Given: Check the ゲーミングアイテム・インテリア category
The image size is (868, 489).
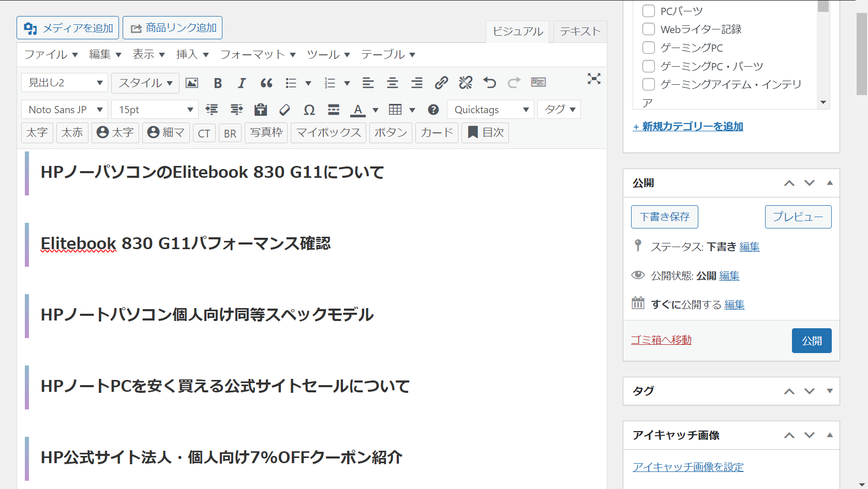Looking at the screenshot, I should point(648,84).
